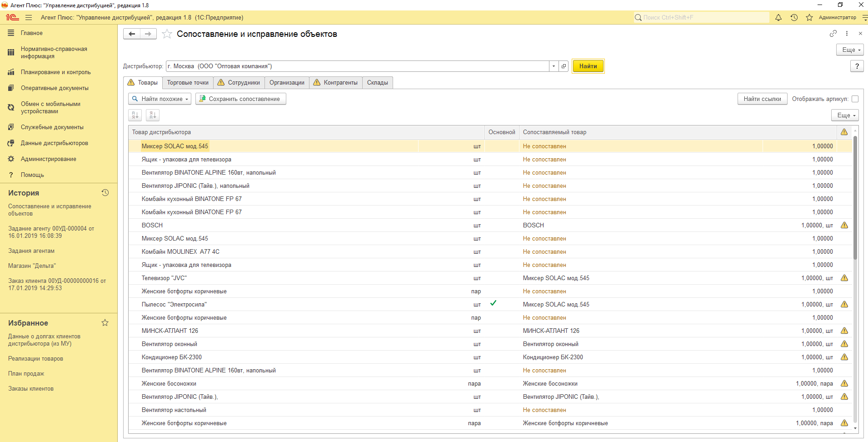
Task: Click the yellow Найти button
Action: 588,66
